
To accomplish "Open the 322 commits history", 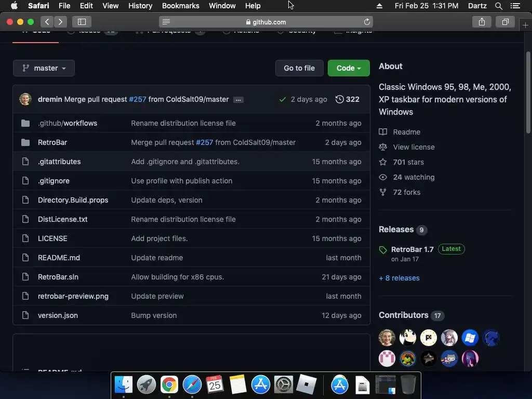I will [348, 99].
